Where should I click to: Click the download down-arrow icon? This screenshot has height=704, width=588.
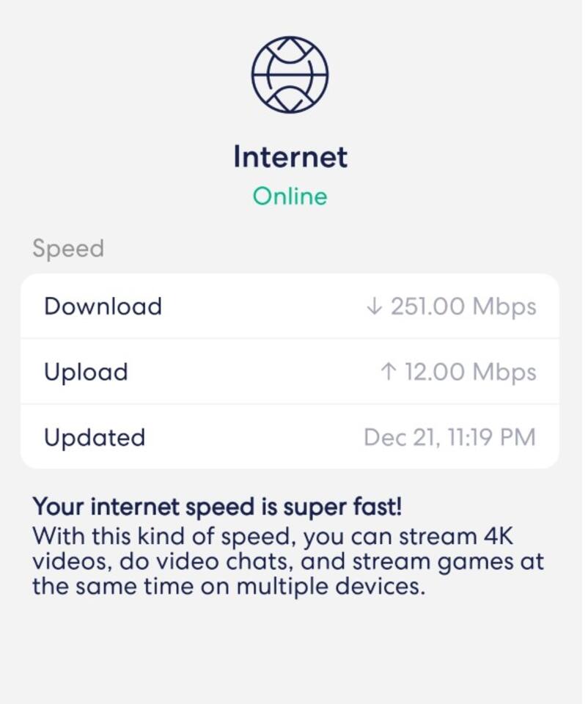374,307
